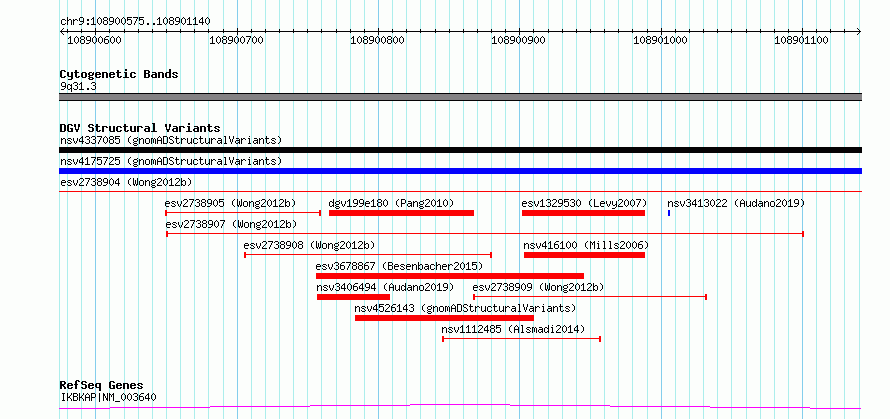
Task: Click the nsv4175725 (gnomADStructuralVariants) label
Action: click(171, 161)
